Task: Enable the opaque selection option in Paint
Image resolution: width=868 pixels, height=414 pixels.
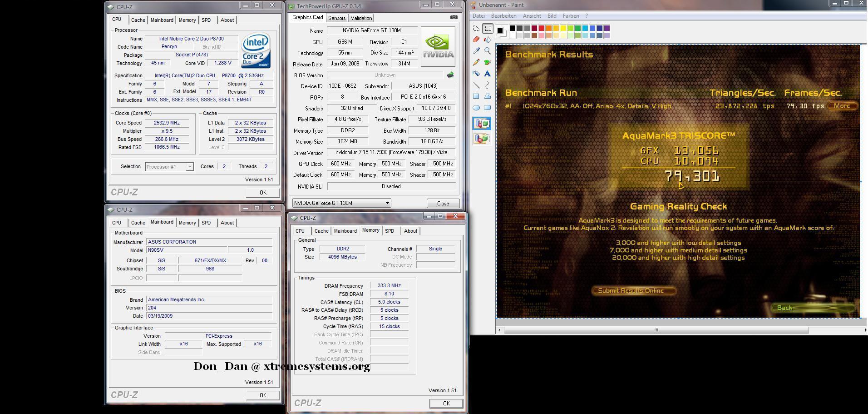Action: pyautogui.click(x=482, y=123)
